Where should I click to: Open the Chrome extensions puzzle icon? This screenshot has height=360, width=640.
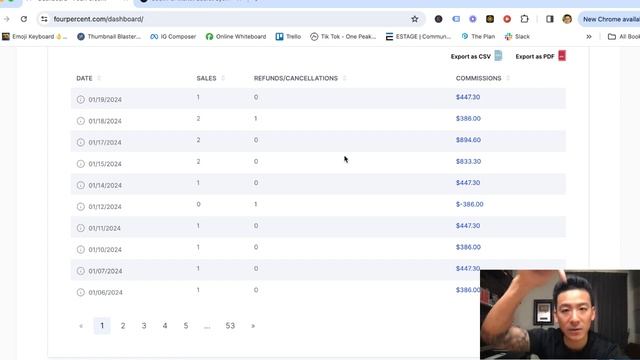tap(524, 19)
